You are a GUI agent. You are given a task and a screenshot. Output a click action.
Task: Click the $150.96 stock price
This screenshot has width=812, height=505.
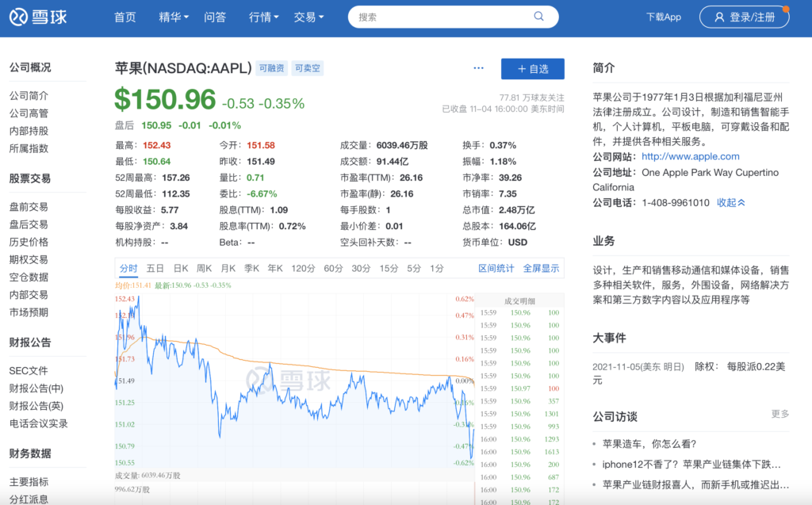point(165,99)
